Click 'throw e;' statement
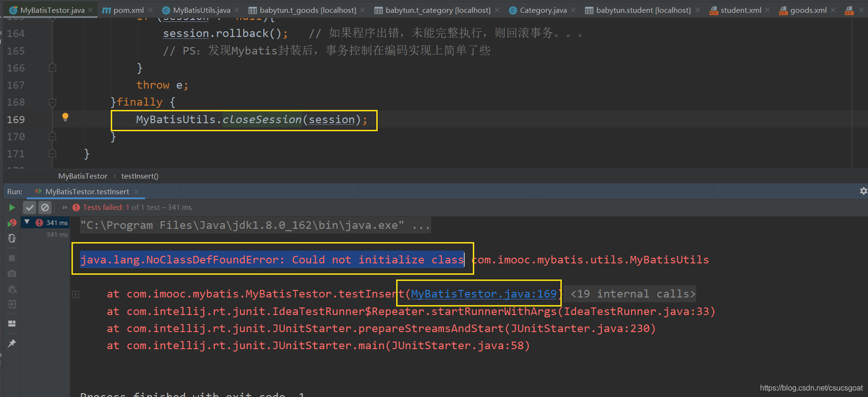 [x=162, y=85]
